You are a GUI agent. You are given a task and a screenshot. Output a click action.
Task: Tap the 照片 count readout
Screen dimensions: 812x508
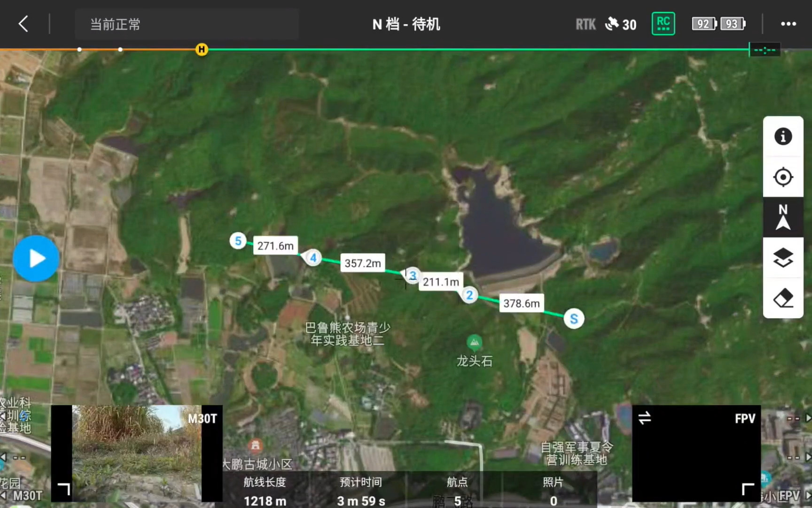553,491
